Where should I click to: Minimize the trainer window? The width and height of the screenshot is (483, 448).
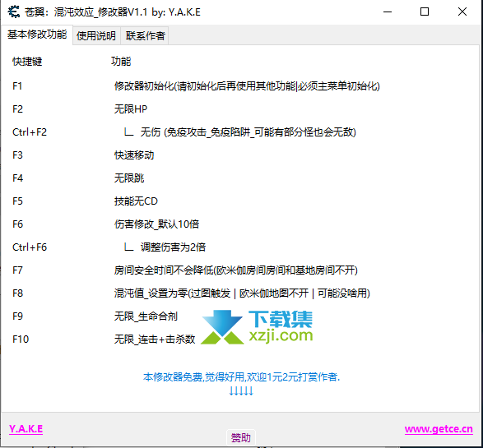point(388,12)
